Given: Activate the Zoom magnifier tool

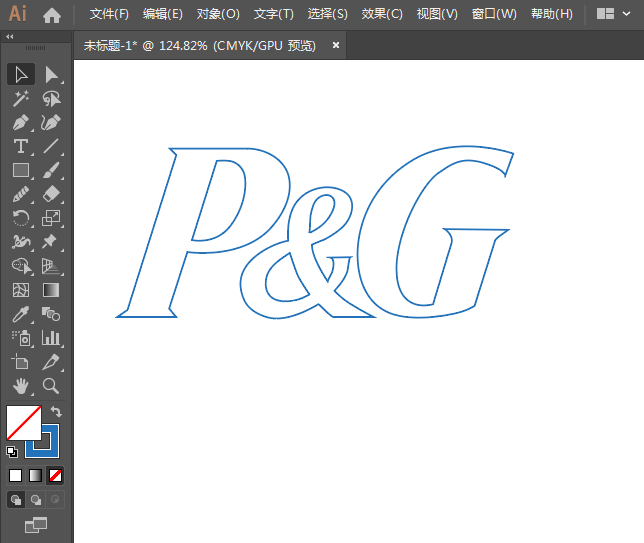Looking at the screenshot, I should click(51, 386).
